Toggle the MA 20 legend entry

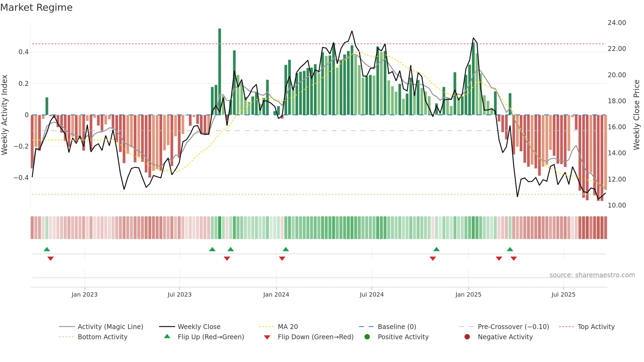[278, 327]
